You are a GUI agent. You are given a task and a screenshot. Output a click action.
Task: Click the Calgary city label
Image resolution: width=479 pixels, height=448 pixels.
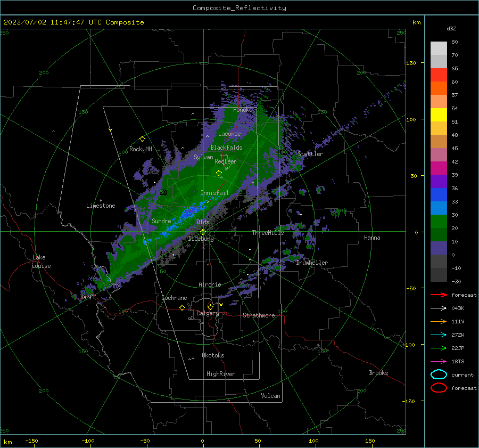[x=208, y=313]
